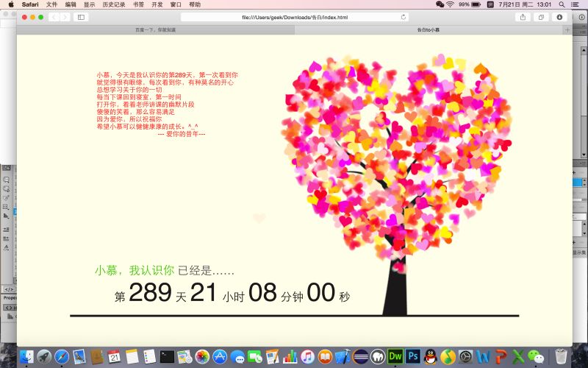
Task: Open the 编辑 menu
Action: pyautogui.click(x=71, y=4)
